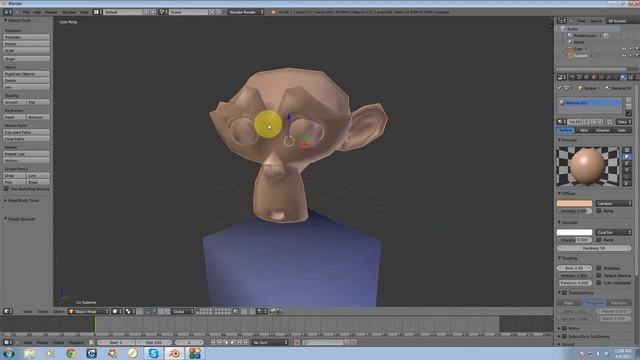Toggle the Cubic Interpolation checkbox
The width and height of the screenshot is (640, 360).
599,282
